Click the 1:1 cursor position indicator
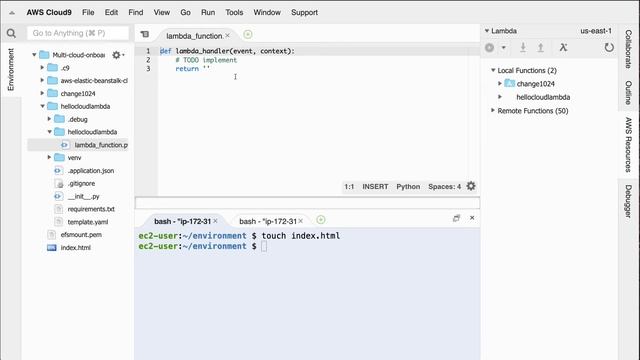Viewport: 640px width, 360px height. pos(349,187)
